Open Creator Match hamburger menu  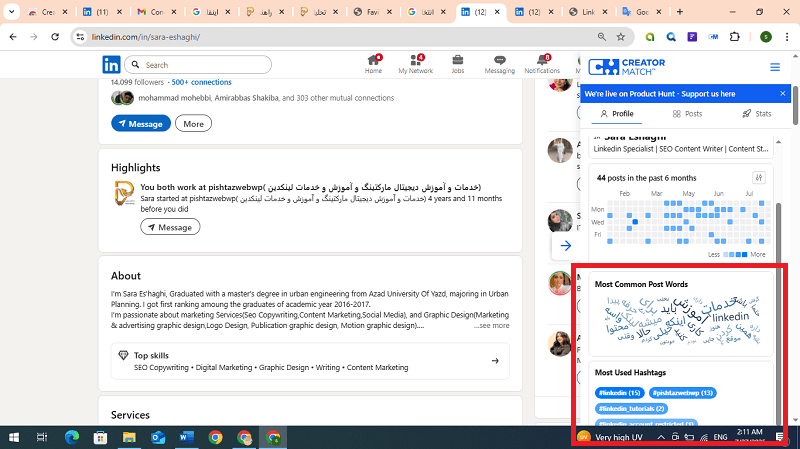[775, 67]
